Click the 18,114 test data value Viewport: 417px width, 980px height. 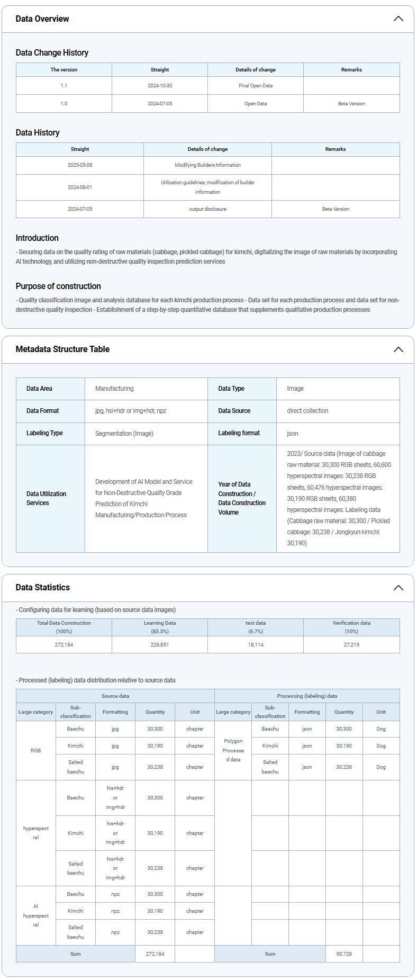coord(256,645)
